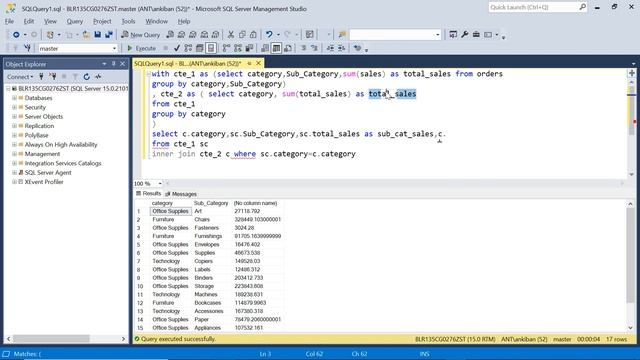Click the Undo arrow icon
This screenshot has height=360, width=640.
[269, 35]
